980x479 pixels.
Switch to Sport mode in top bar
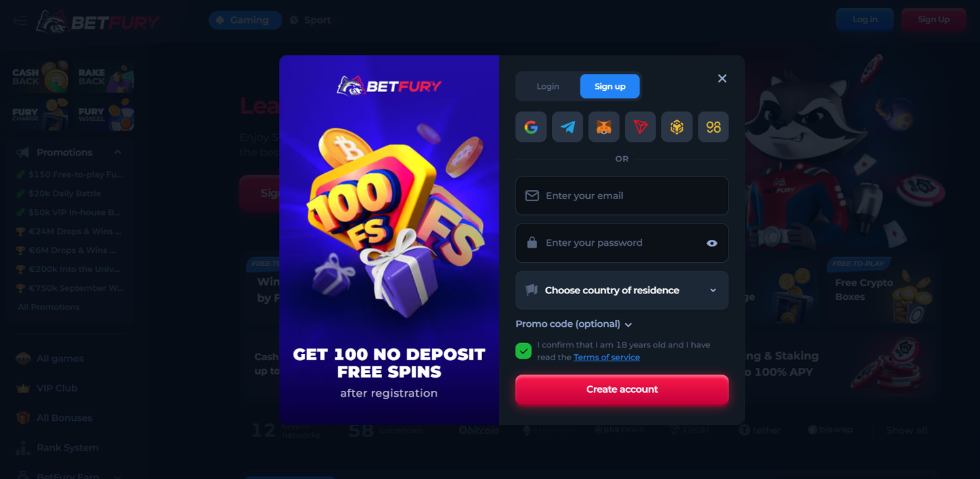310,20
